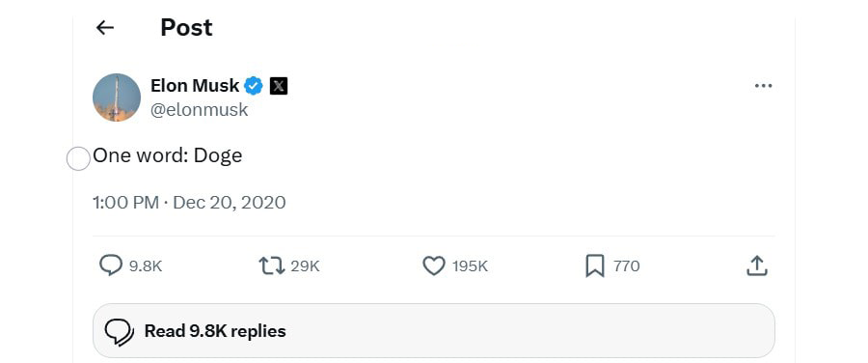The image size is (868, 363).
Task: Click the X affiliation badge beside the name
Action: click(x=279, y=86)
